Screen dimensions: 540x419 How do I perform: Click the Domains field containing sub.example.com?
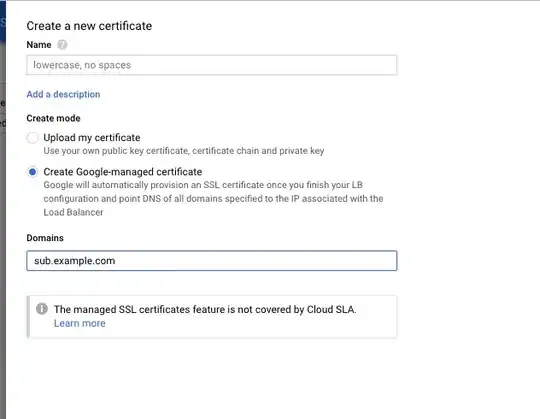[x=211, y=261]
